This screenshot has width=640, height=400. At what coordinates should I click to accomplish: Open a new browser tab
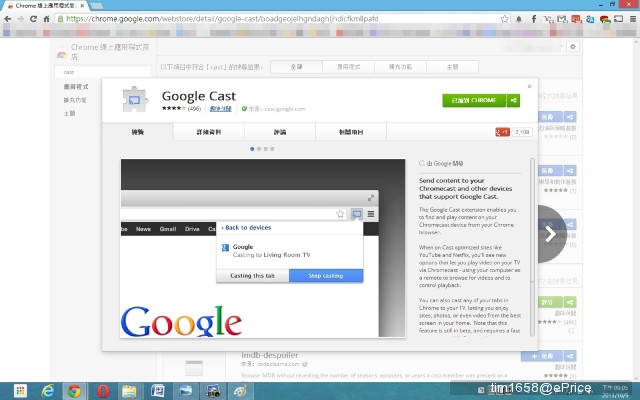click(96, 6)
